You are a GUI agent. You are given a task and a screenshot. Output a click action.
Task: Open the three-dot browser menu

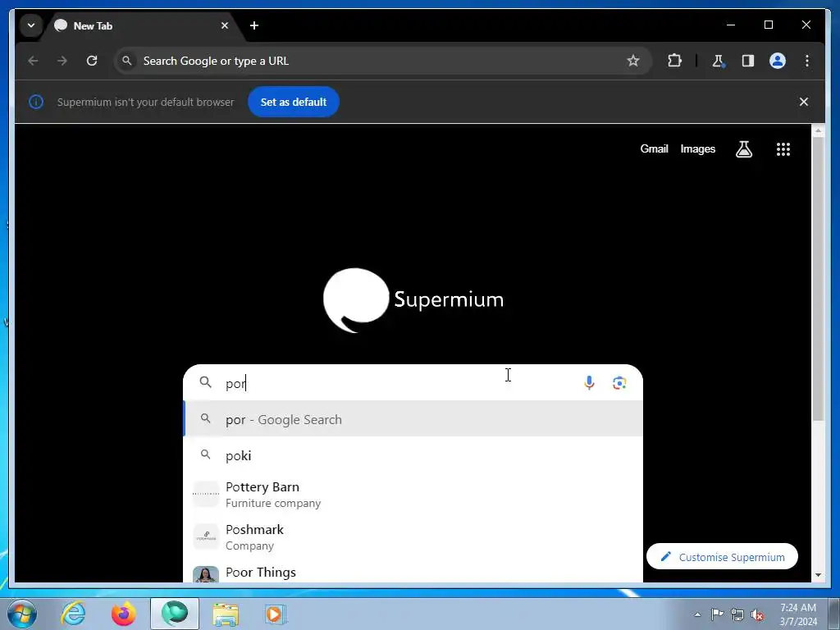coord(807,61)
